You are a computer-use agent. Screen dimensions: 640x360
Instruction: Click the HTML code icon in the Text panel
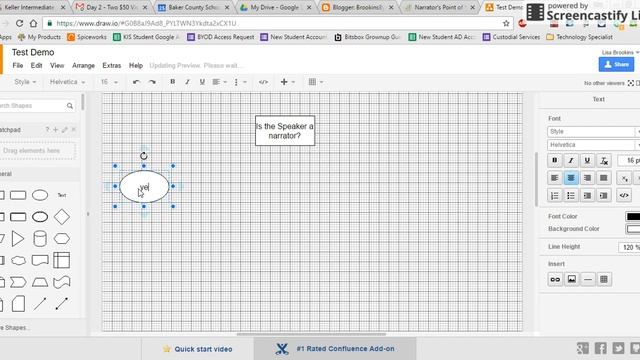624,196
